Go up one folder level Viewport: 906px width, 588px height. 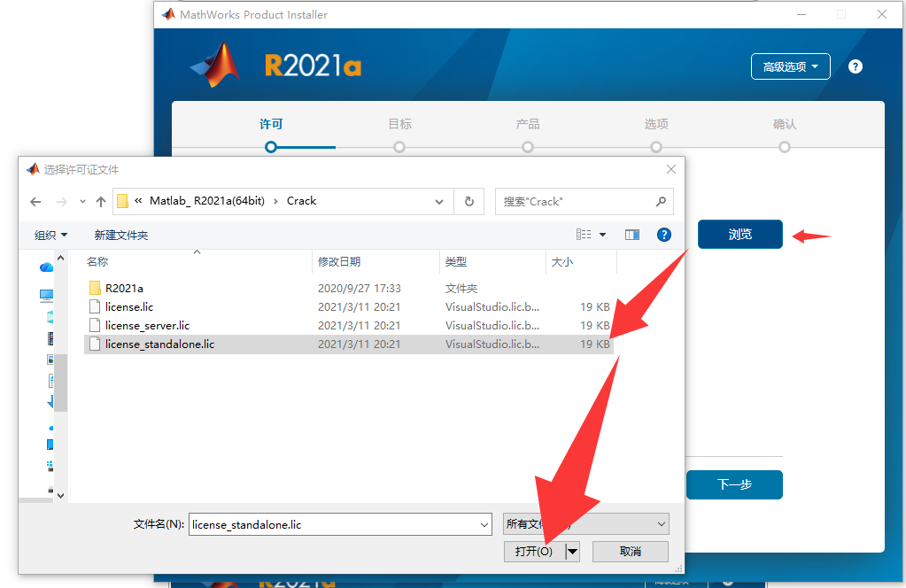pyautogui.click(x=101, y=202)
